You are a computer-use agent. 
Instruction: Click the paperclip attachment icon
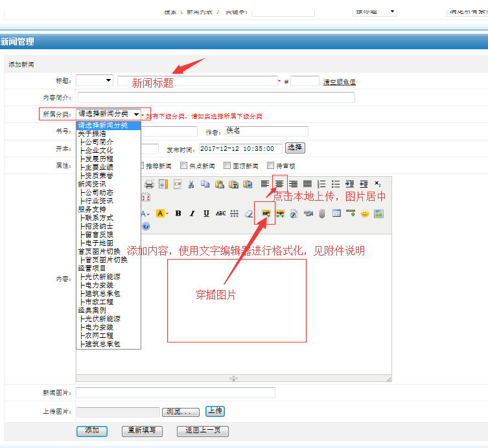[322, 214]
